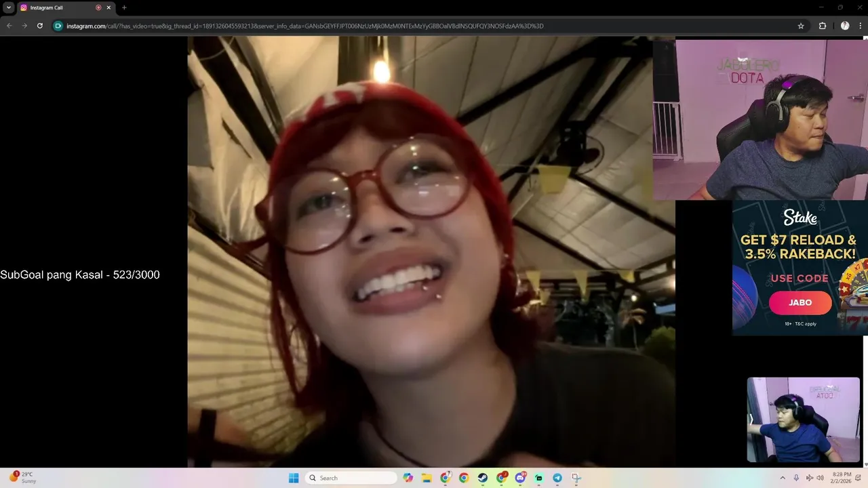Expand the hidden system tray icons
868x488 pixels.
tap(782, 478)
